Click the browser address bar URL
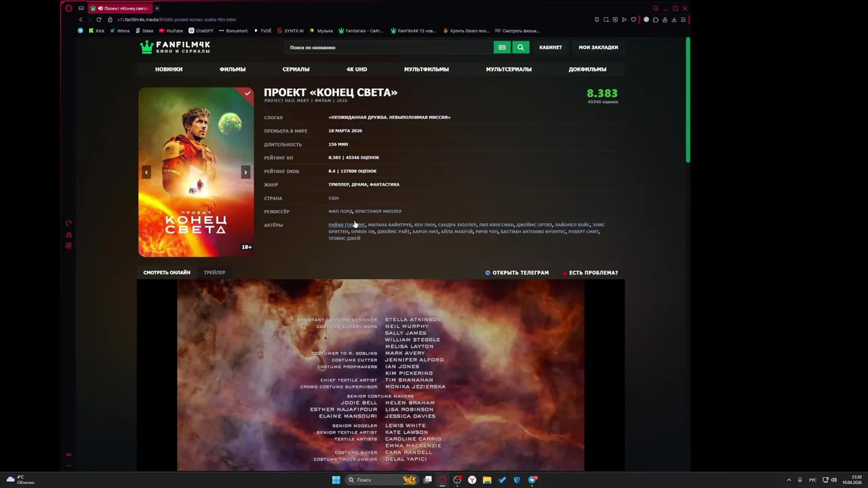 tap(176, 20)
